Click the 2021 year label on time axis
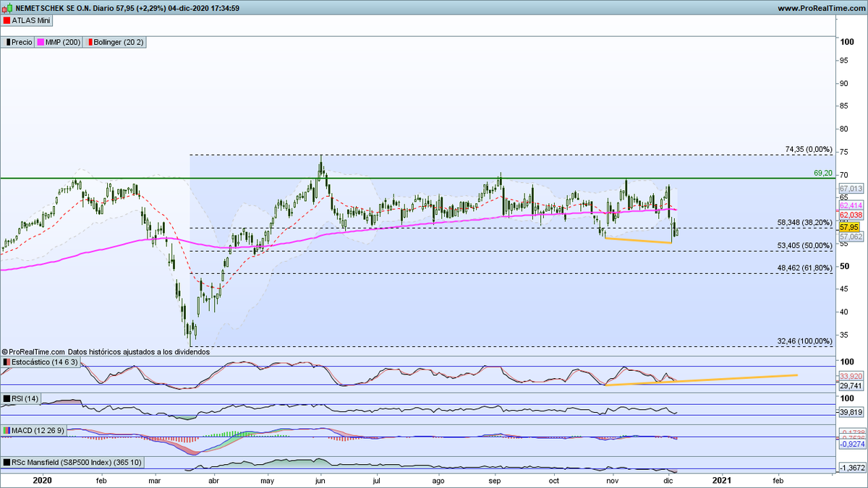Viewport: 868px width, 488px height. pos(720,479)
